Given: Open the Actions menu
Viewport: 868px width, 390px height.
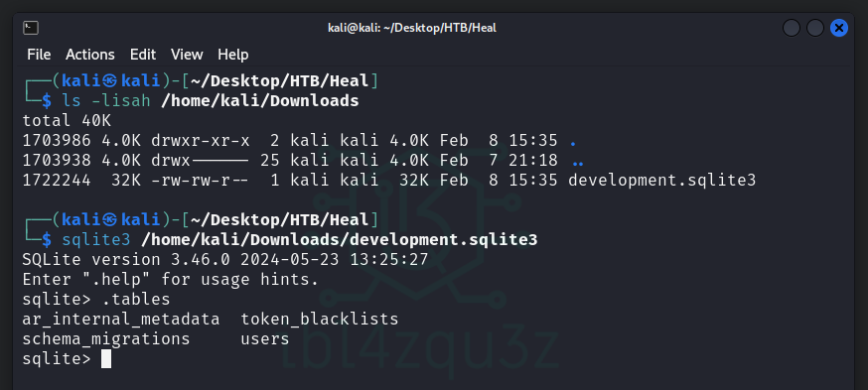Looking at the screenshot, I should click(89, 55).
